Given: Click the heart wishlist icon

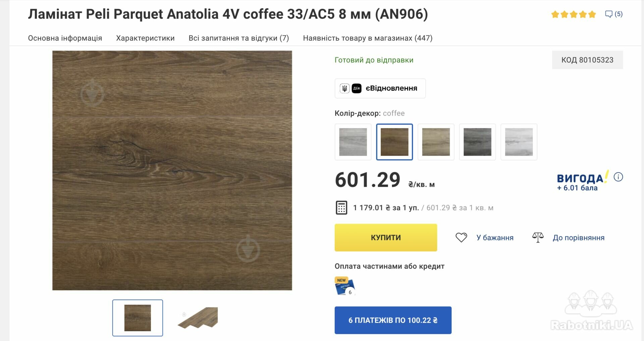Looking at the screenshot, I should coord(461,237).
